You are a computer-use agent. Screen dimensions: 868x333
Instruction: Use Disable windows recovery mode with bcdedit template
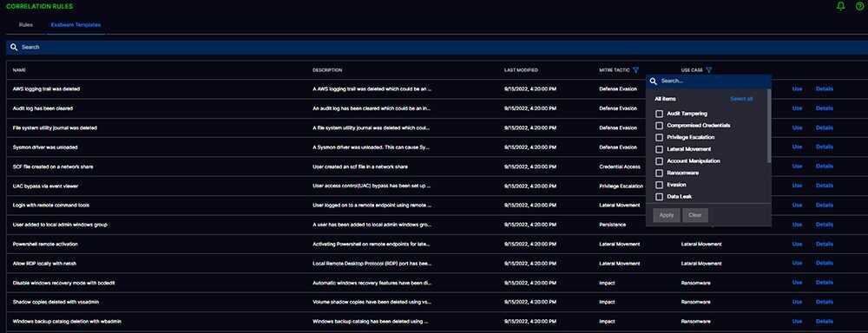tap(797, 283)
